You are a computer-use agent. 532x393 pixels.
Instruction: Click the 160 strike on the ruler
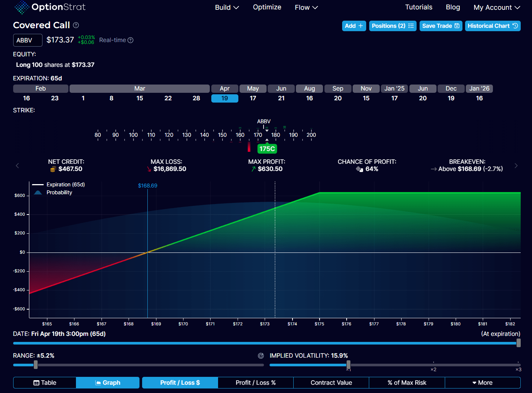pos(240,135)
